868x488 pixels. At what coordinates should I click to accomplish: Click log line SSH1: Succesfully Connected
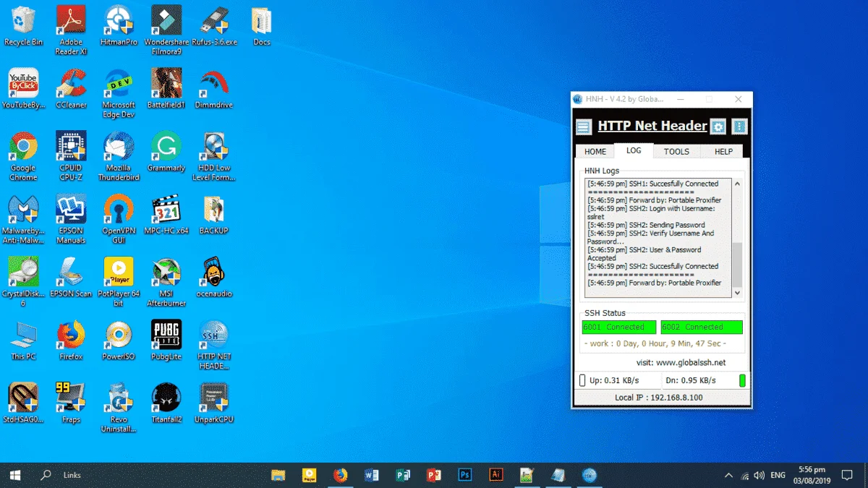[653, 184]
